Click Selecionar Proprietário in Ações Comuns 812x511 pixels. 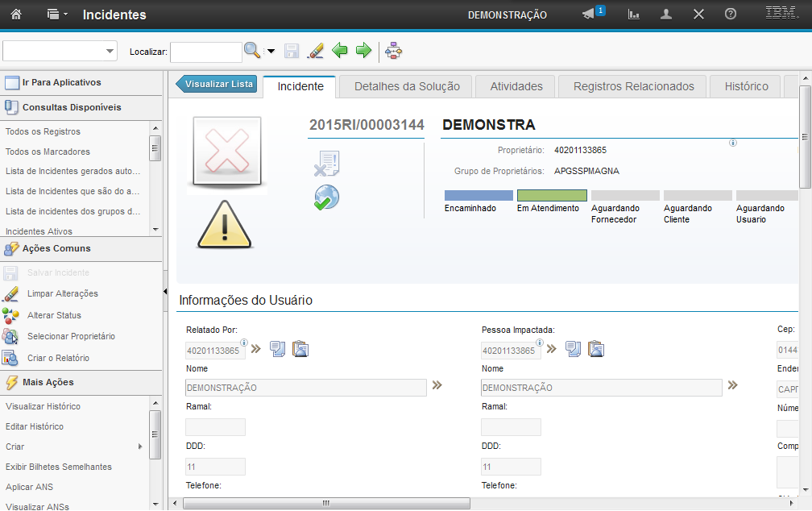[71, 336]
